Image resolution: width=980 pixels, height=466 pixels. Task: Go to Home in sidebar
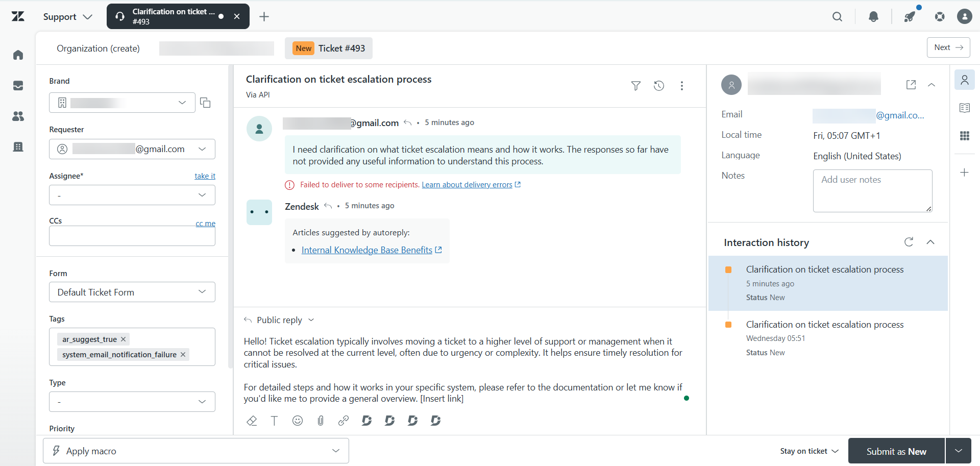click(18, 55)
